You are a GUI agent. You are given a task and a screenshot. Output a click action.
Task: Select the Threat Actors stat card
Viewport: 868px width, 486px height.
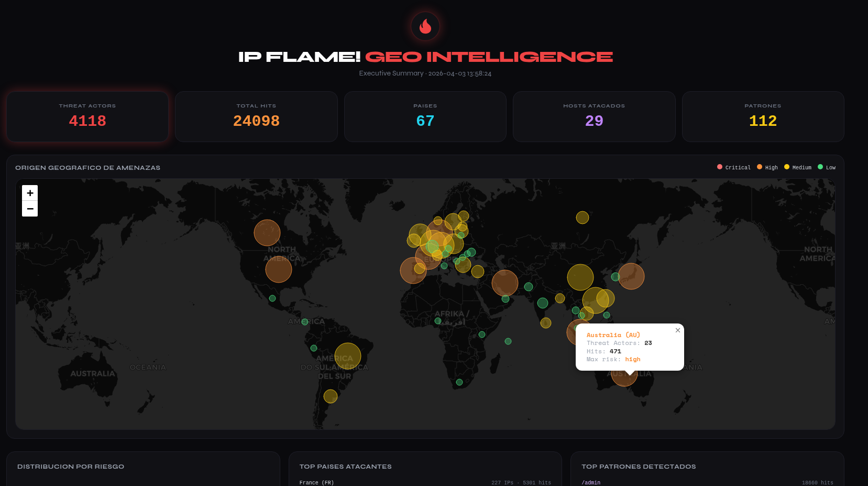(x=87, y=116)
